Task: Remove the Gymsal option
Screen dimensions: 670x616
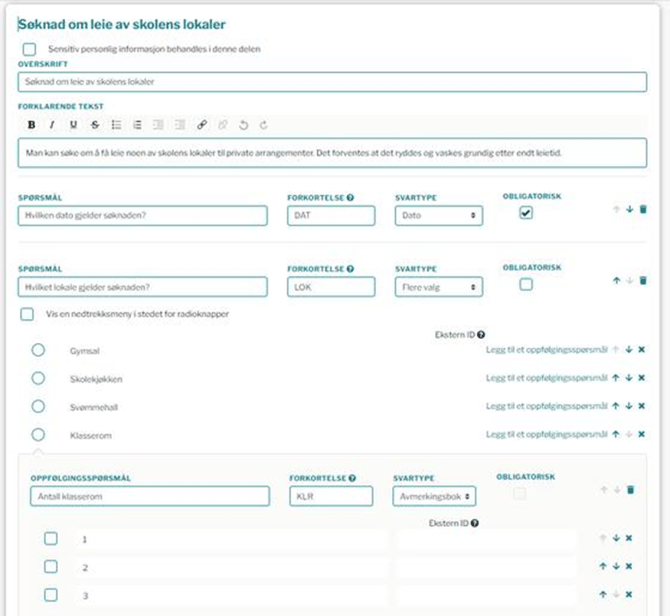Action: (x=642, y=349)
